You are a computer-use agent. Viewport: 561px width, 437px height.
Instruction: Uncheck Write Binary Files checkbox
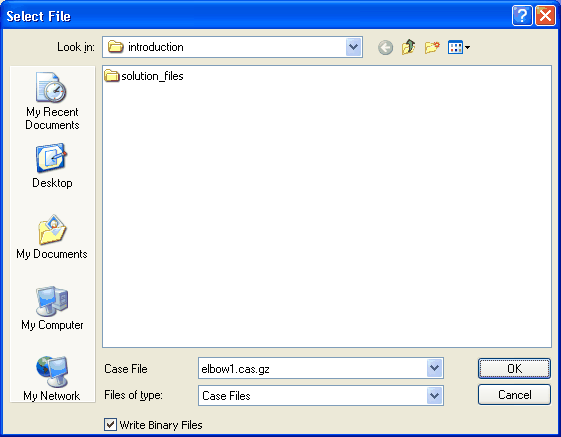coord(110,425)
